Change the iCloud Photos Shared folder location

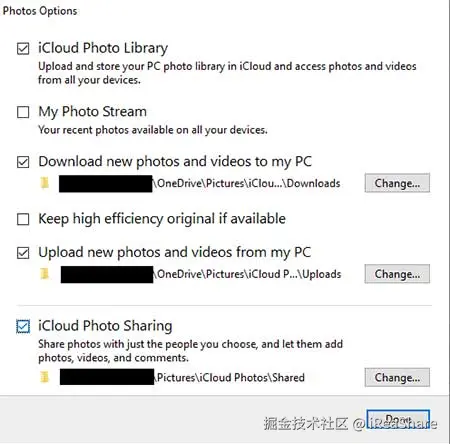397,377
